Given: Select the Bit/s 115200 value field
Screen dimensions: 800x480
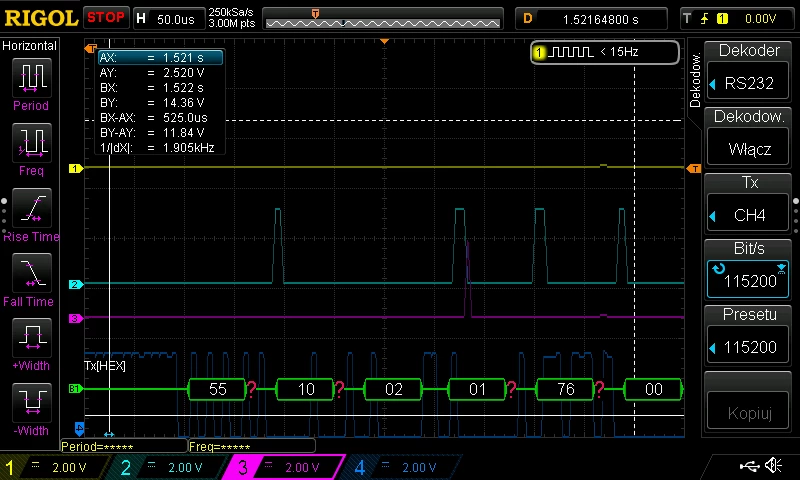Looking at the screenshot, I should click(748, 280).
